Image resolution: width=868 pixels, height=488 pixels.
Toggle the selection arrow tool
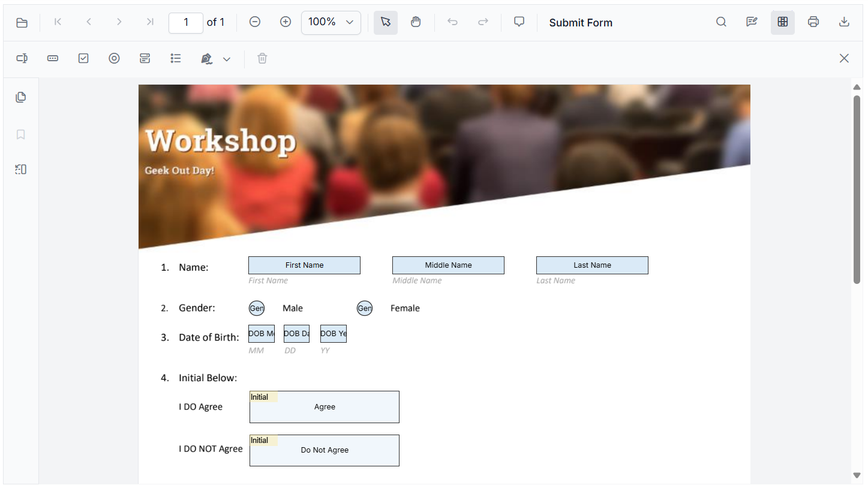[x=385, y=22]
